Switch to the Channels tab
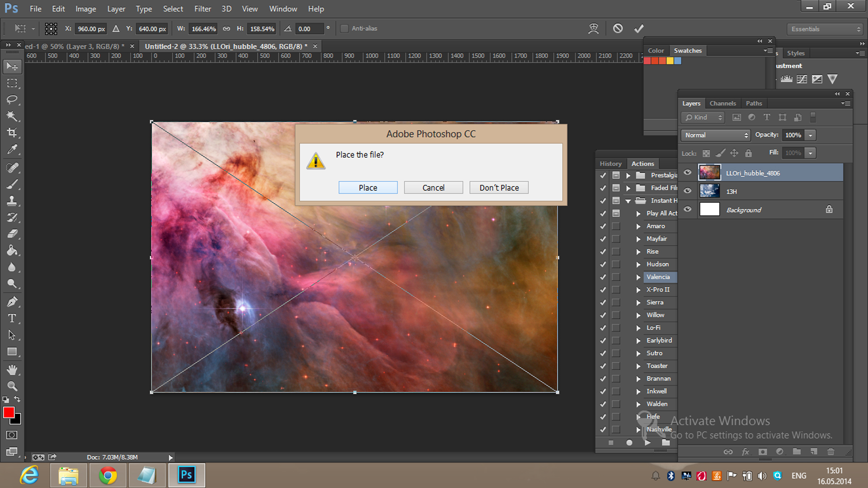The image size is (868, 488). 722,103
